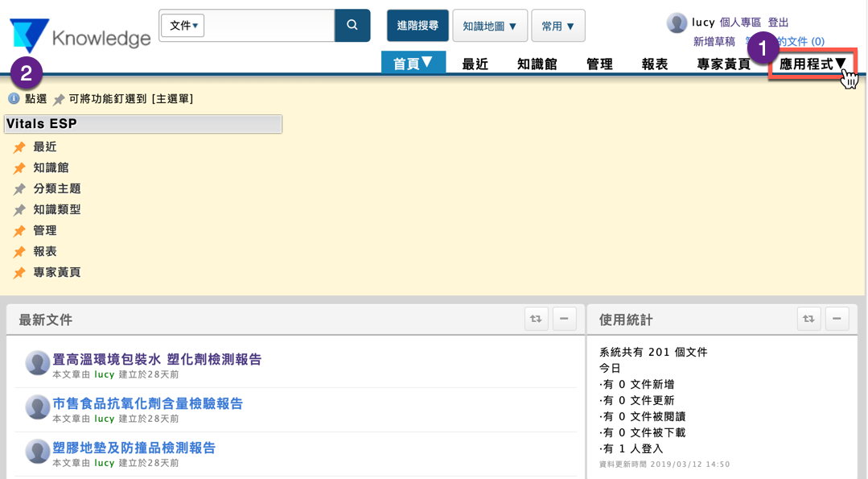This screenshot has height=479, width=868.
Task: Unpin 最近 from the main menu
Action: (19, 147)
